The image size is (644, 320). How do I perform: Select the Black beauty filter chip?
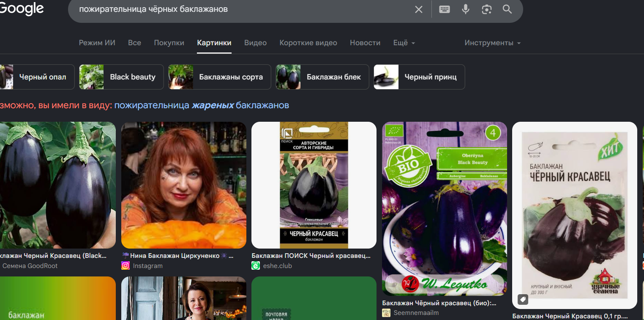click(x=121, y=77)
